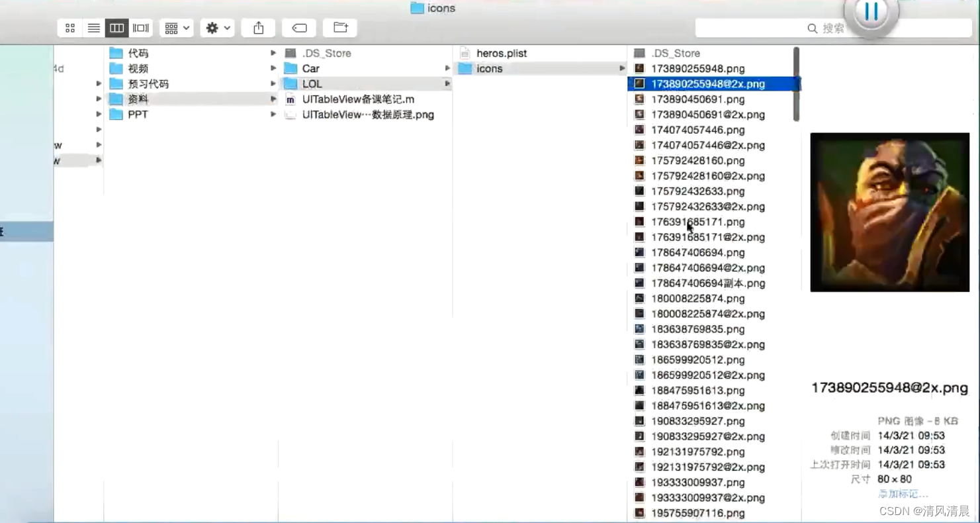980x523 pixels.
Task: Open the arrange-by dropdown in toolbar
Action: coord(177,28)
